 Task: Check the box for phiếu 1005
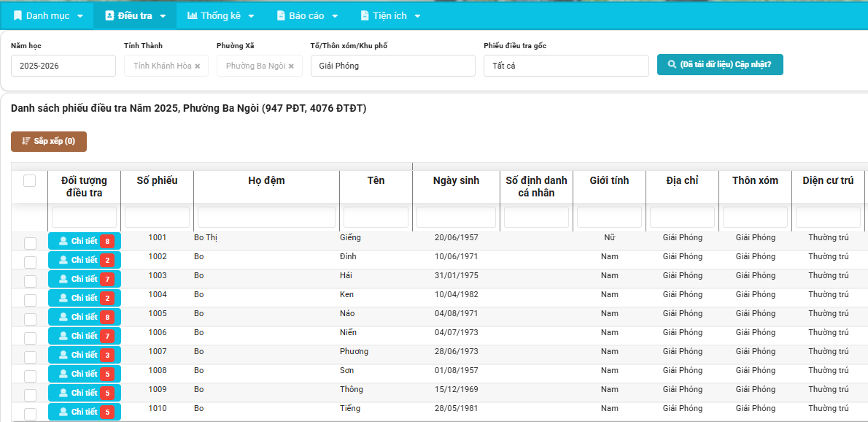click(x=31, y=319)
